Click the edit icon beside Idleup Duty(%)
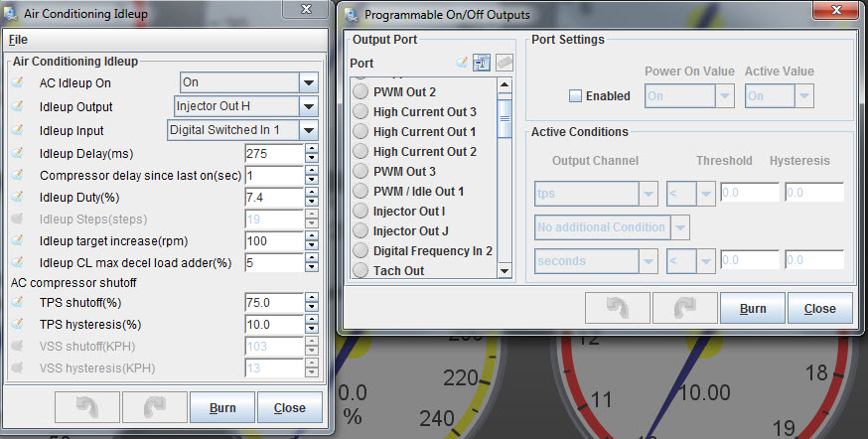868x439 pixels. coord(17,198)
